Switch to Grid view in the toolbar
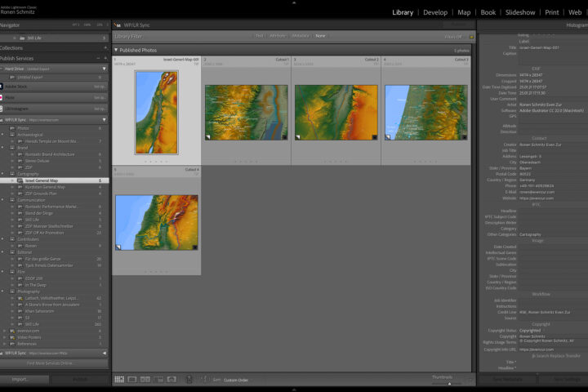 [119, 380]
